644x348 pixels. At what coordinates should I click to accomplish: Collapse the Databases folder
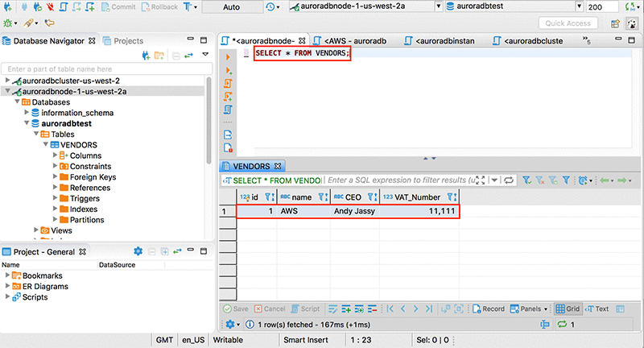tap(17, 101)
